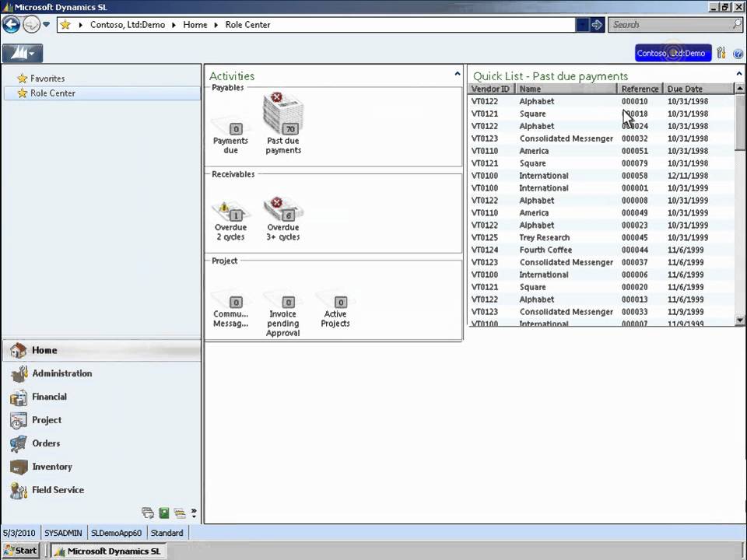Switch to the Home module
Image resolution: width=747 pixels, height=560 pixels.
tap(102, 351)
